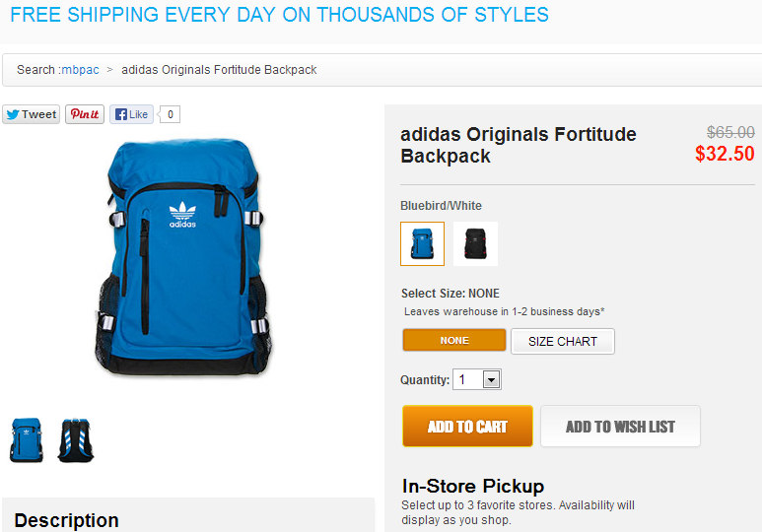
Task: Click the mbpac search breadcrumb link
Action: [x=80, y=70]
